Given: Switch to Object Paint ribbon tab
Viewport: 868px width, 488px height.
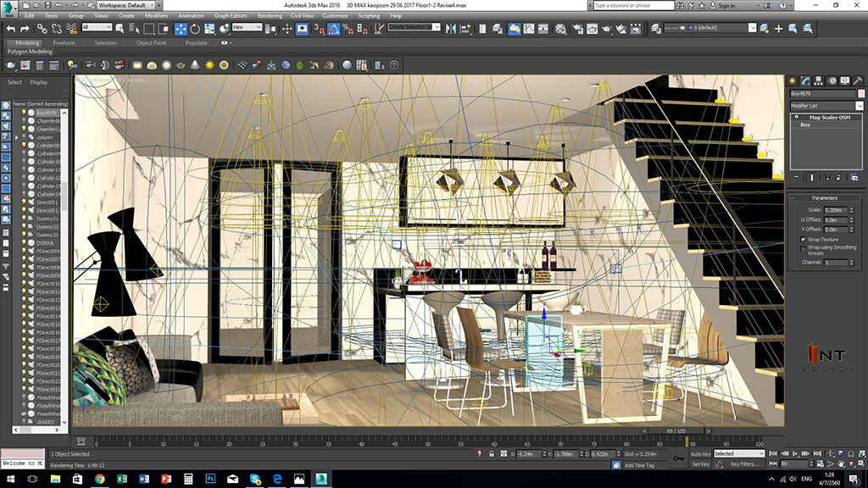Looking at the screenshot, I should click(x=151, y=42).
